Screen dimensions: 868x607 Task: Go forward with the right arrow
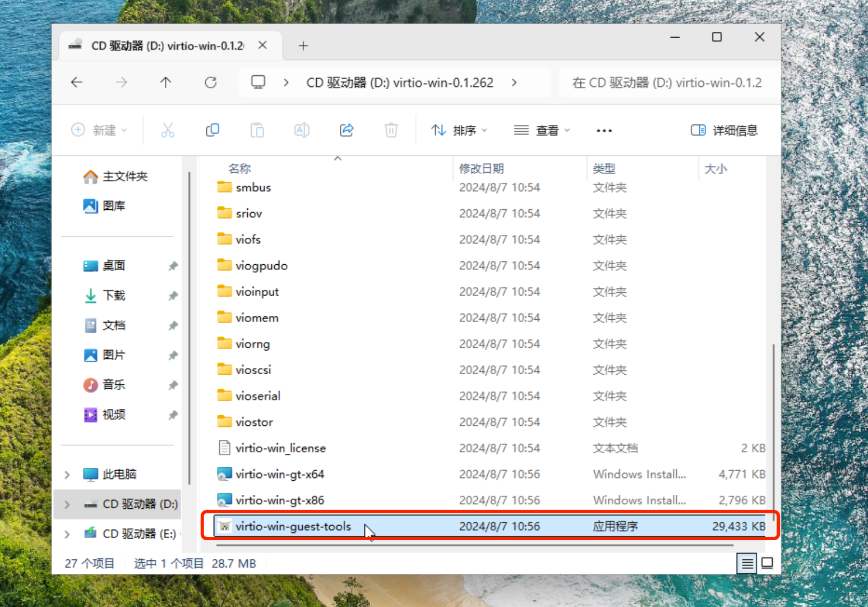121,82
